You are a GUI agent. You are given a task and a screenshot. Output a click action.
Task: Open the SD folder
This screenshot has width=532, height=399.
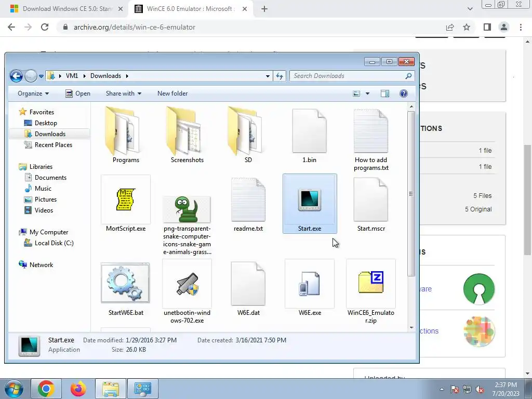tap(248, 135)
